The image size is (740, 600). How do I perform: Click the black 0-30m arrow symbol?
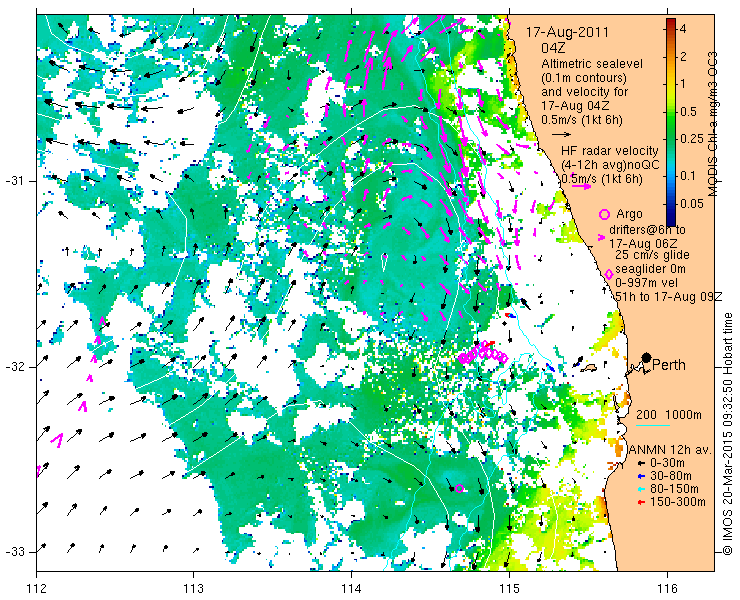(x=641, y=464)
